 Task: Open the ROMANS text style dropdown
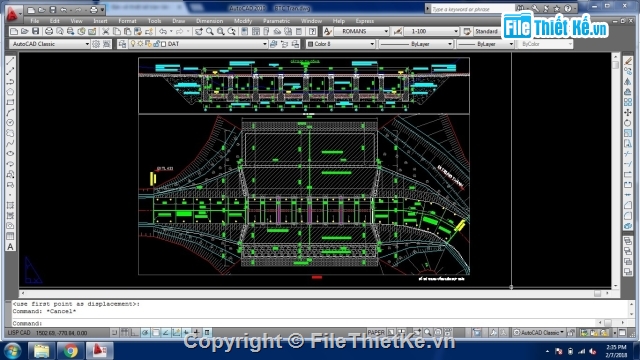[x=362, y=31]
